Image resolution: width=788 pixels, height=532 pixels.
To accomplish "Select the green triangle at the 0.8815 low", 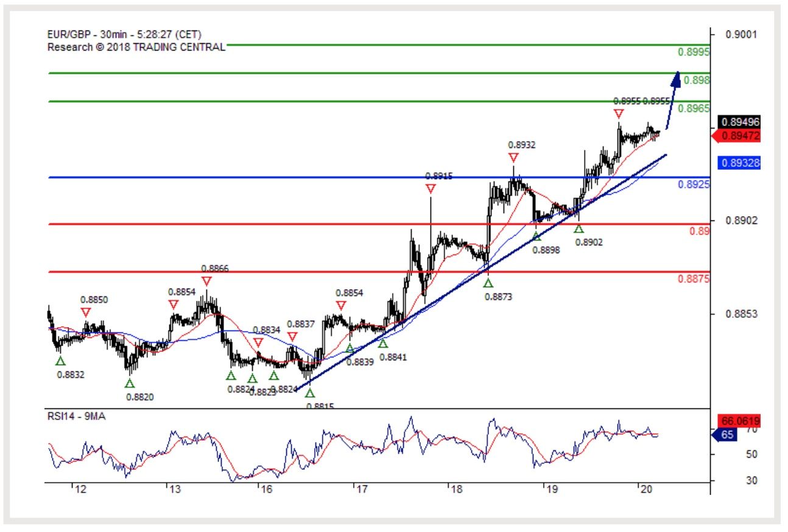I will pos(310,393).
